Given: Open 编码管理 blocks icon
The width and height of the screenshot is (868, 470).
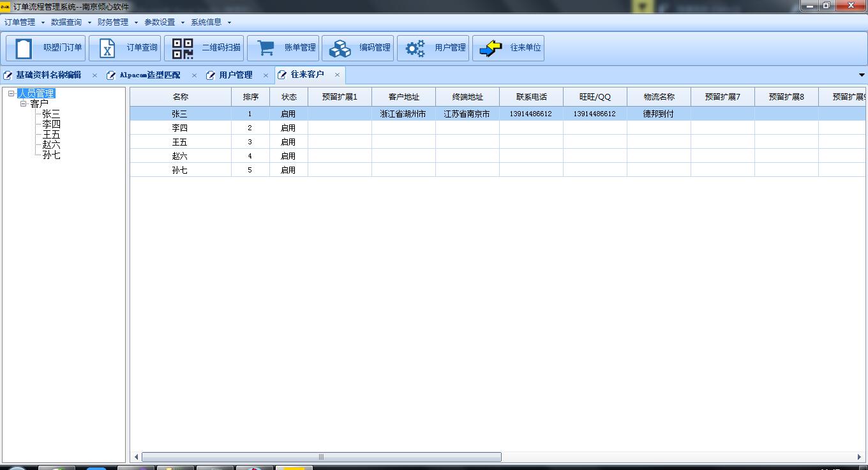Looking at the screenshot, I should (340, 49).
